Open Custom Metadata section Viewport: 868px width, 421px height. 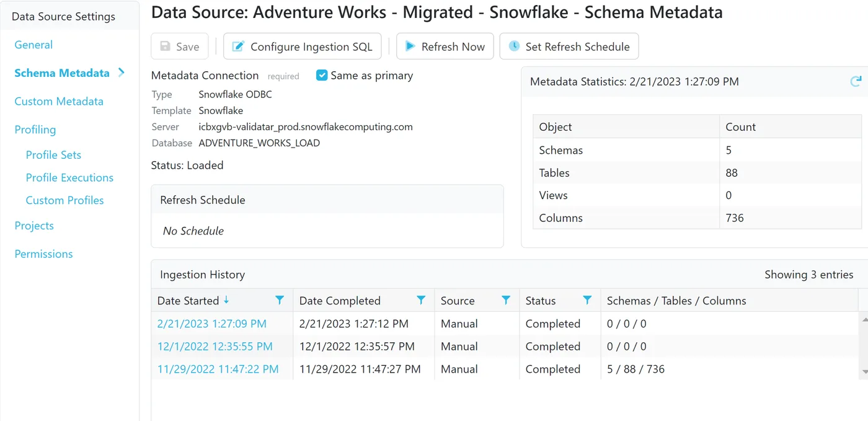[x=59, y=101]
